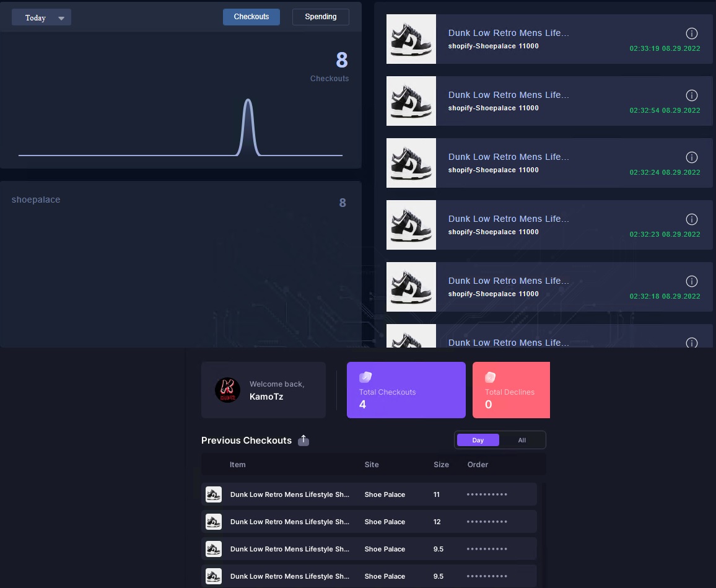This screenshot has height=588, width=716.
Task: Click the KamoTz profile avatar
Action: [x=227, y=390]
